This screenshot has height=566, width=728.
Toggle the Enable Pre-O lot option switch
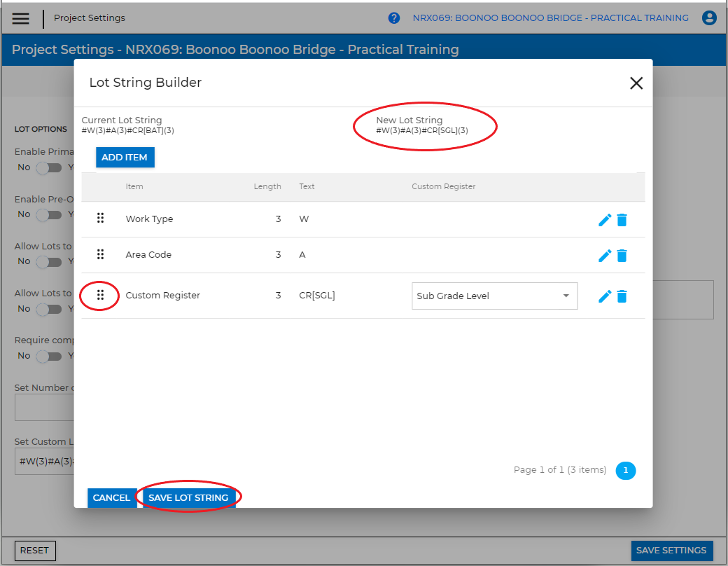click(x=48, y=215)
